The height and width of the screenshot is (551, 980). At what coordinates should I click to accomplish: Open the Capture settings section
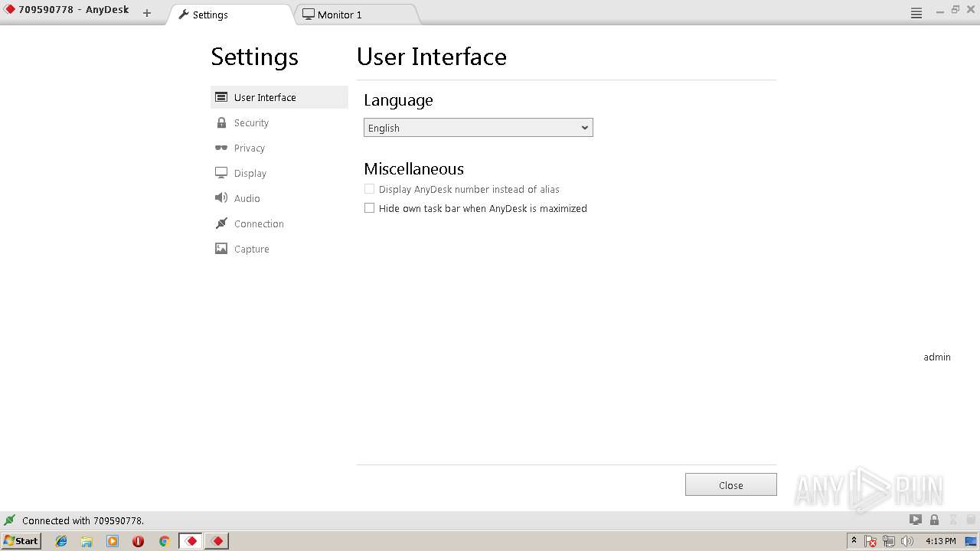279,249
